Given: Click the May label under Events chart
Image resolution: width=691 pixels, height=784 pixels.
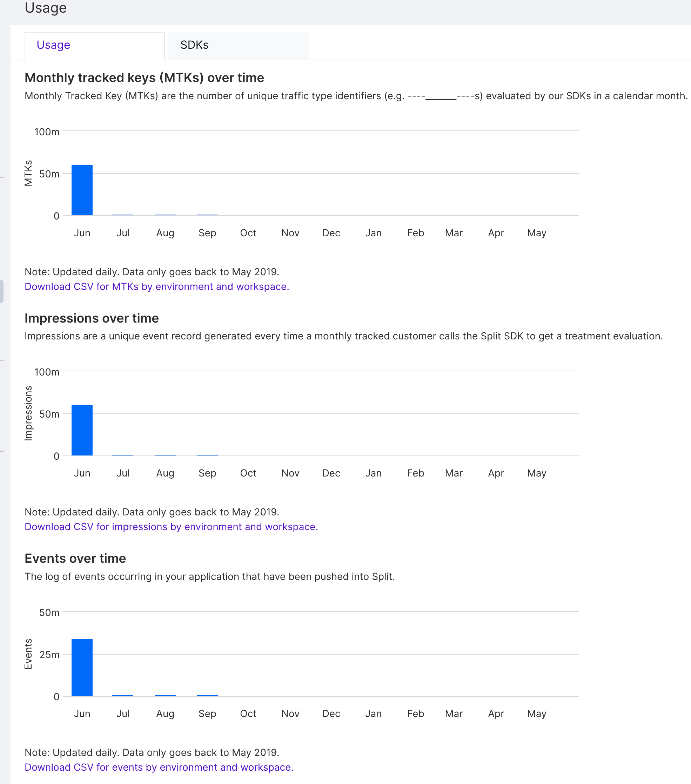Looking at the screenshot, I should click(x=536, y=714).
